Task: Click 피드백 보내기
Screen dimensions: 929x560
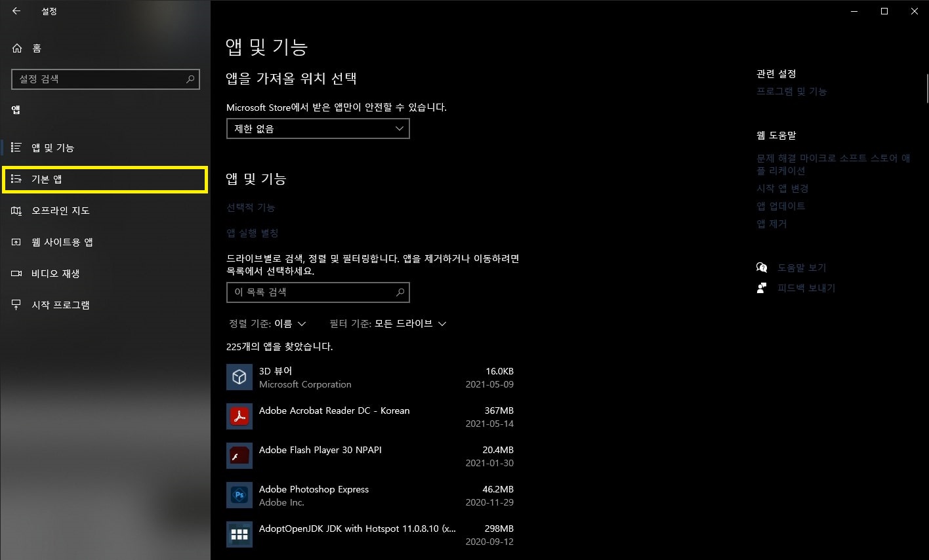Action: (806, 287)
